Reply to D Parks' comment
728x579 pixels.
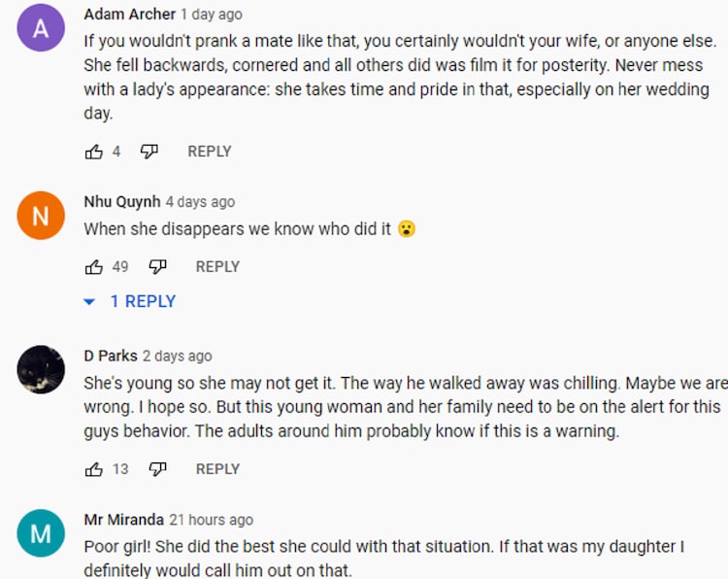coord(217,469)
